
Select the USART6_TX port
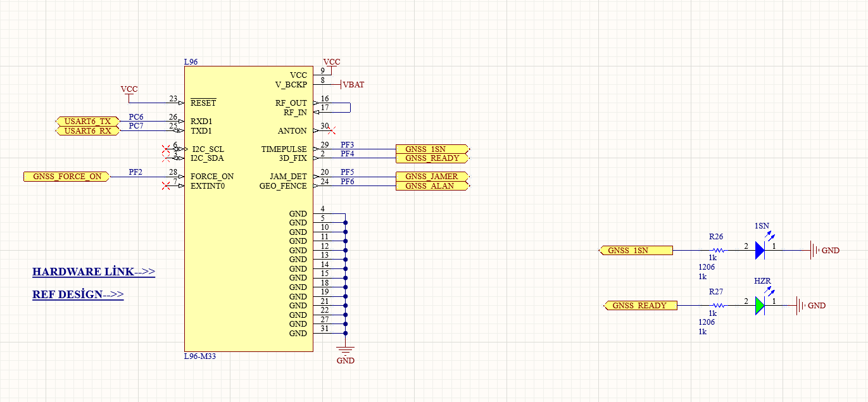(87, 122)
